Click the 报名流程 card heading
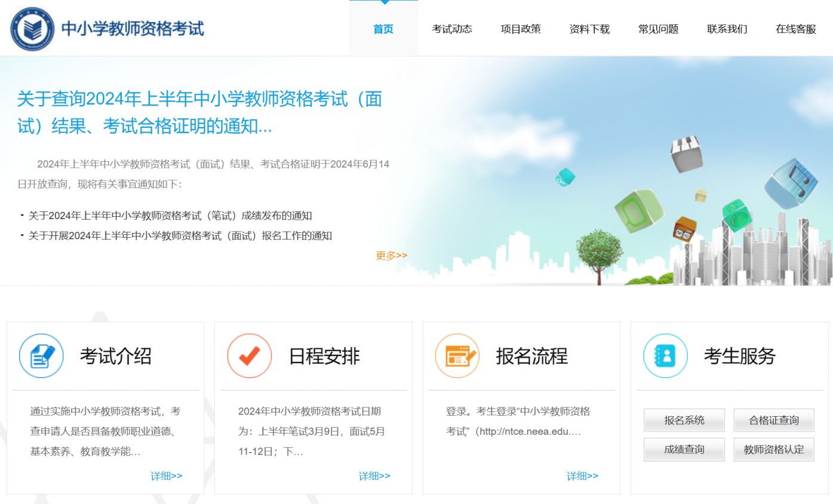The height and width of the screenshot is (504, 833). click(x=531, y=356)
